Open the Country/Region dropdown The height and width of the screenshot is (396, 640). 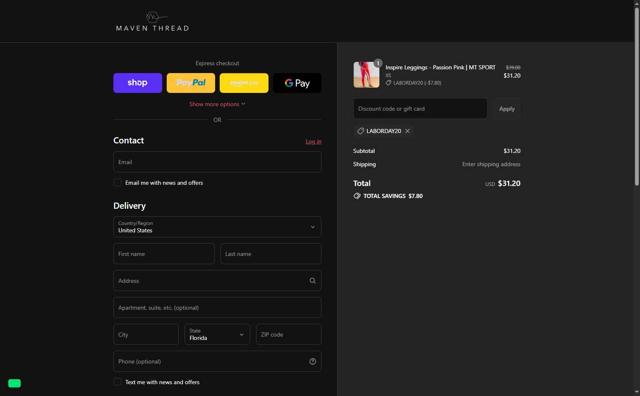pyautogui.click(x=217, y=227)
